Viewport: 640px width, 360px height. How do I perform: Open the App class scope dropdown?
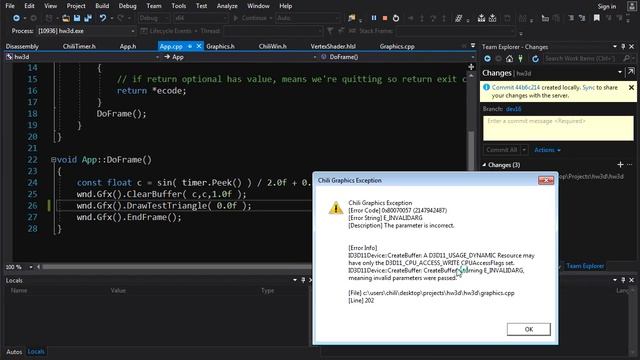point(315,57)
